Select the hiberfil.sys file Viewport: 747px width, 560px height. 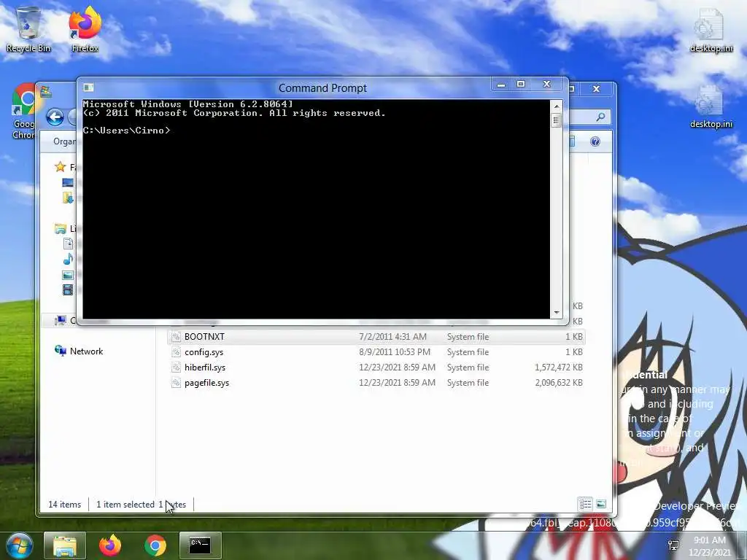[205, 367]
